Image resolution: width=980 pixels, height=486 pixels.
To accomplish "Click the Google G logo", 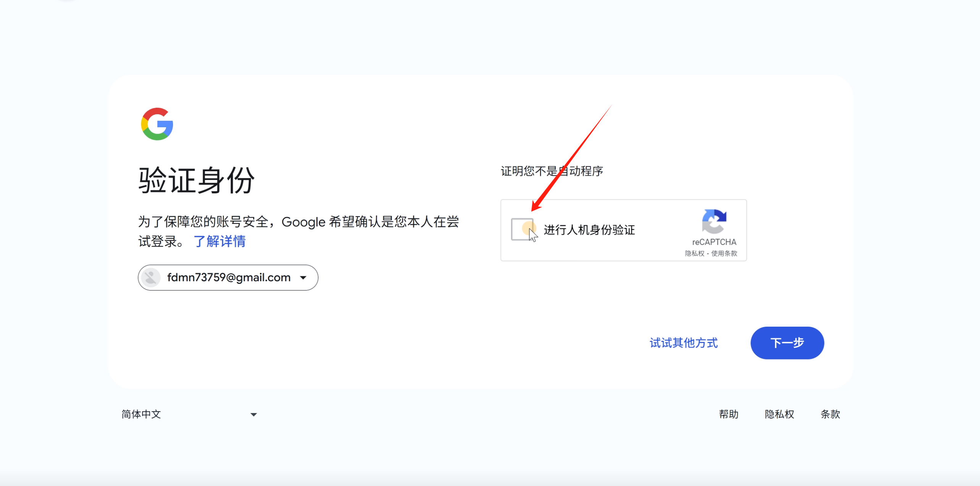I will tap(157, 124).
